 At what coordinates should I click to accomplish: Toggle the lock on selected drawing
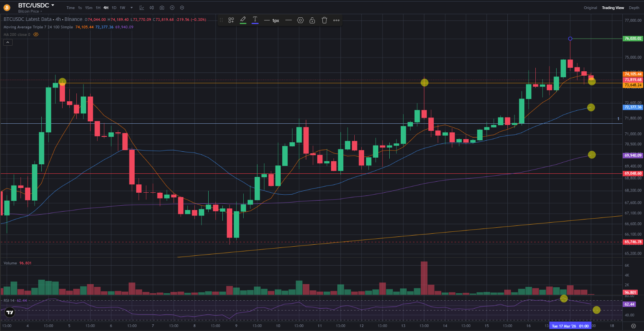tap(312, 20)
